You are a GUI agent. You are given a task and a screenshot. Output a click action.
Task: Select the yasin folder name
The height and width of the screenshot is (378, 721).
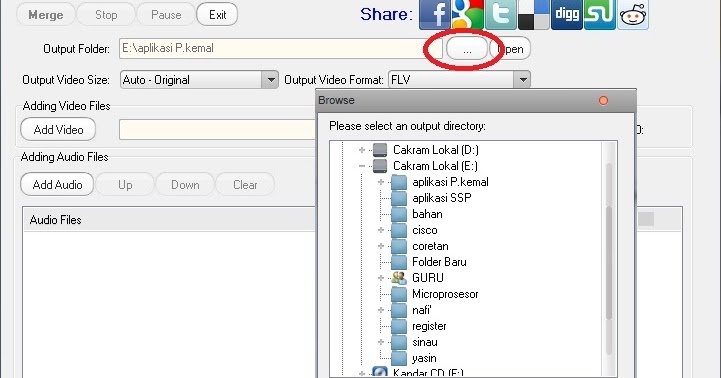[424, 358]
